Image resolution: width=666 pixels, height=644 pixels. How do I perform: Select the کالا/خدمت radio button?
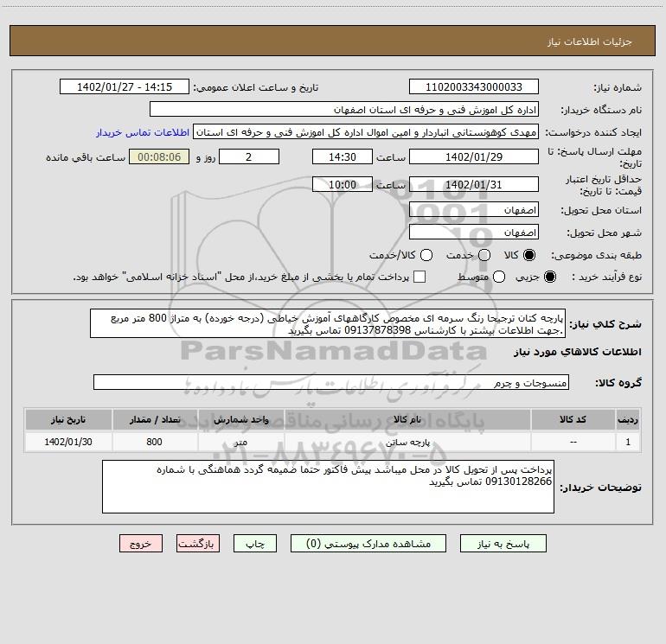(426, 255)
